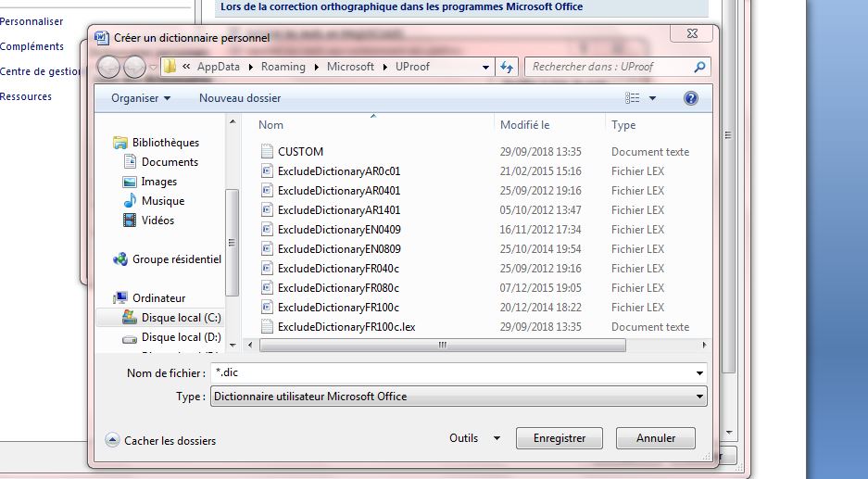868x479 pixels.
Task: Open Ressources in Word options sidebar
Action: [26, 96]
